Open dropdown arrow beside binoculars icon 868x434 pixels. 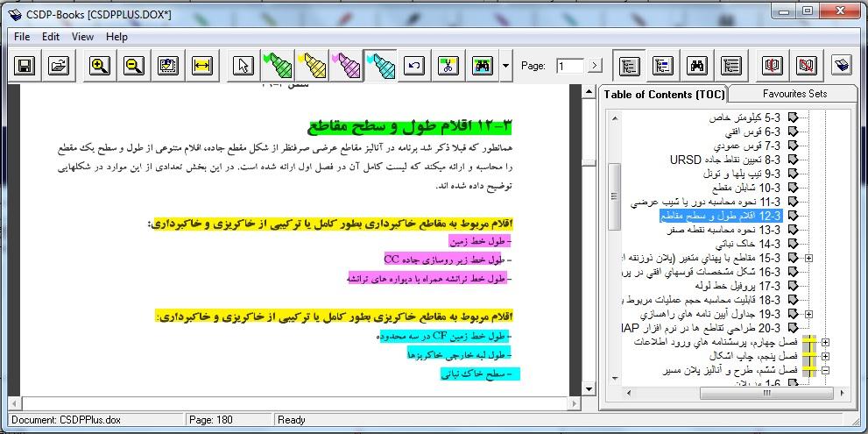point(505,66)
